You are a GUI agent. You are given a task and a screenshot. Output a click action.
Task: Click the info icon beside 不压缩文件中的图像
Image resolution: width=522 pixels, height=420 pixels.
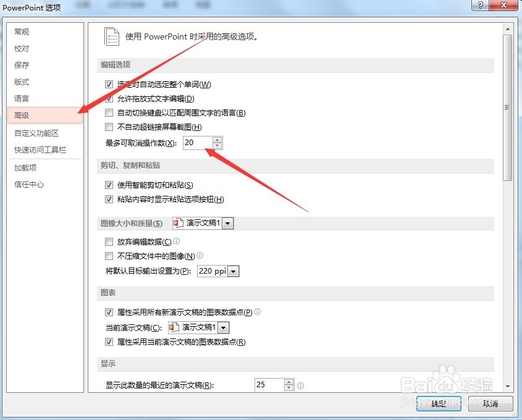pos(200,255)
